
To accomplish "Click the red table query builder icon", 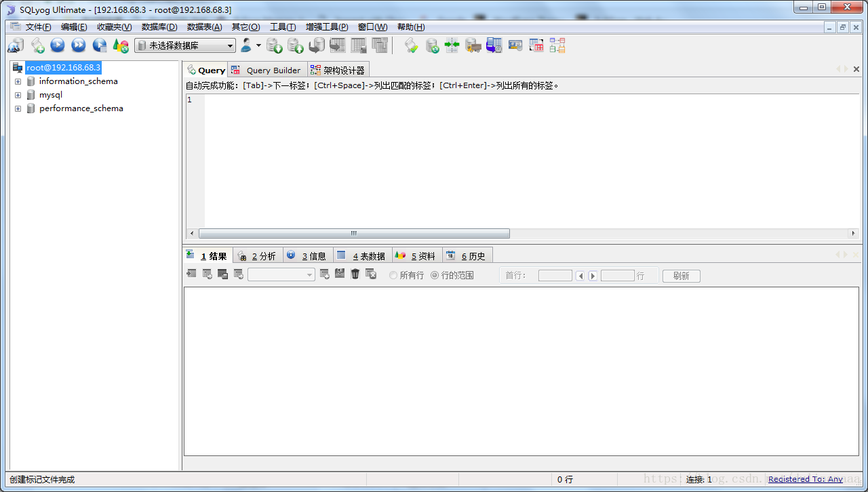I will click(536, 45).
